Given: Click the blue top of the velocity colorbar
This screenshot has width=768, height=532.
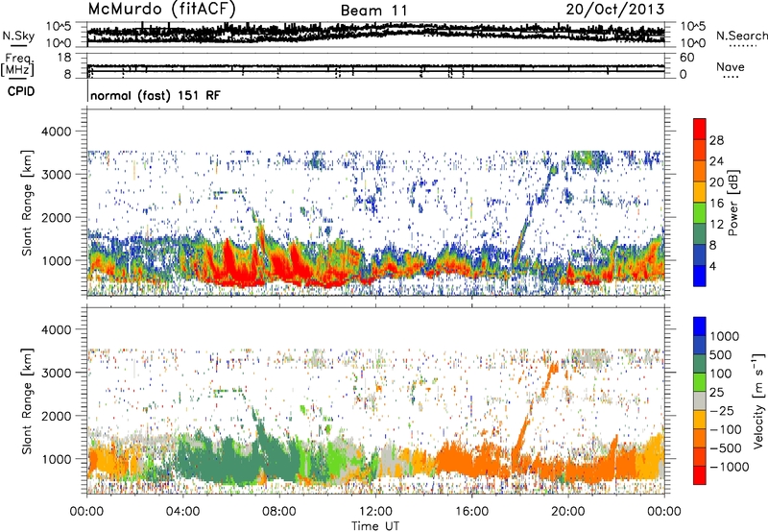Looking at the screenshot, I should [x=700, y=326].
